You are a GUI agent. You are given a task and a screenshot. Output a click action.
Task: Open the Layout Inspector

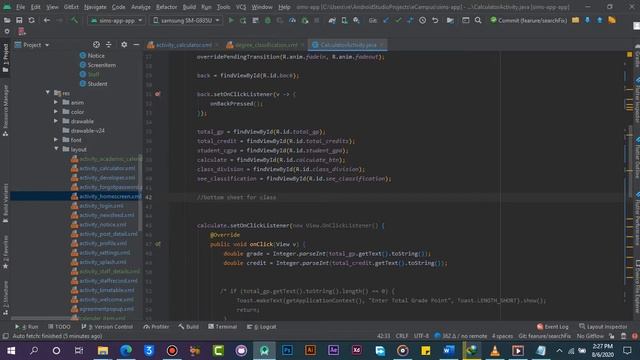coord(603,327)
